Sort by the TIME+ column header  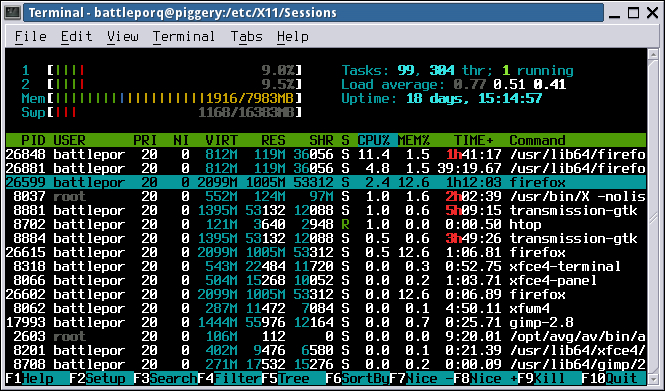[x=474, y=140]
